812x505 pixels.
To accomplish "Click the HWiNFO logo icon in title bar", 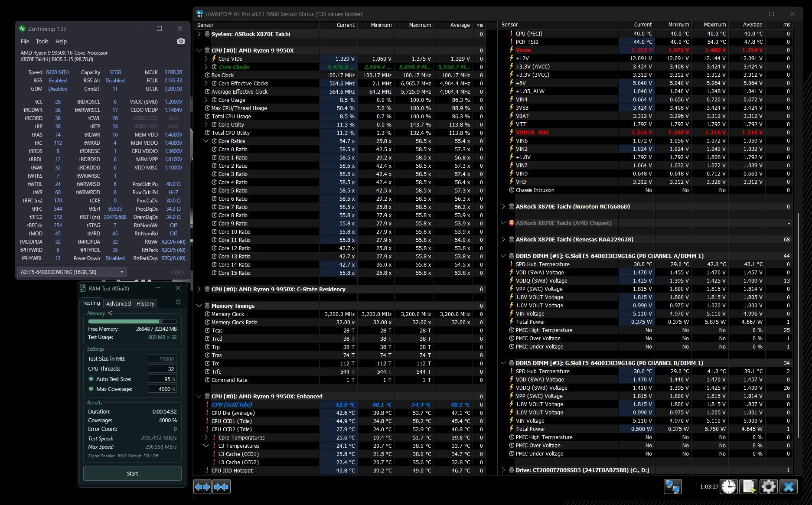I will [x=200, y=14].
